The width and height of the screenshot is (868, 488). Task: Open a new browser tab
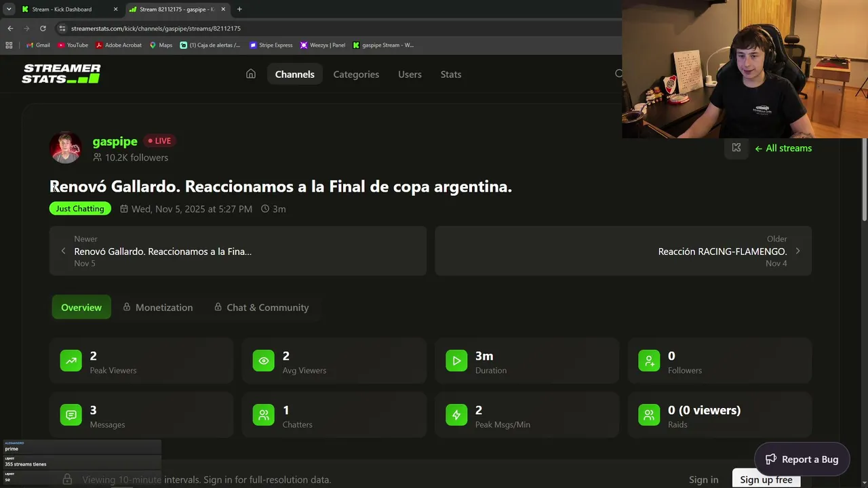coord(239,9)
